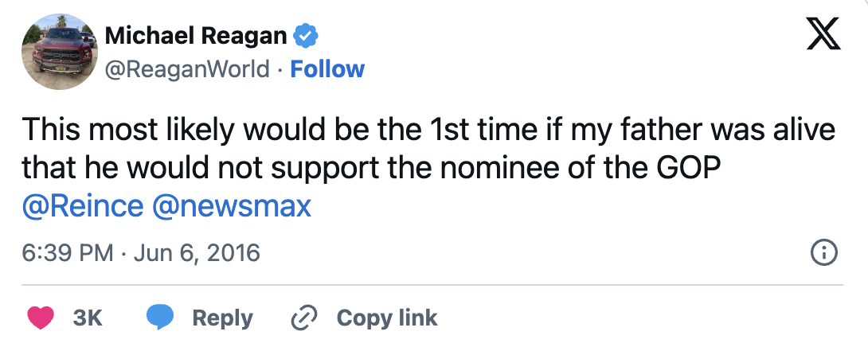This screenshot has height=347, width=868.
Task: Open the info circle icon
Action: pos(823,254)
